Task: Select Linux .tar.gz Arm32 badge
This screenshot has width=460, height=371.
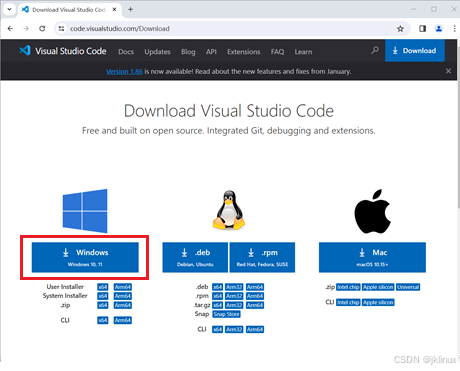Action: coord(234,305)
